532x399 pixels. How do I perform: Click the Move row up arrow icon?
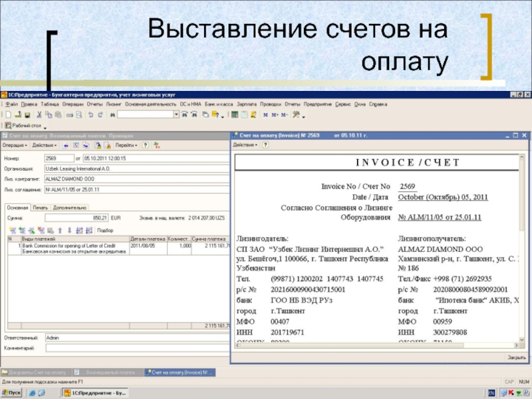tap(60, 230)
